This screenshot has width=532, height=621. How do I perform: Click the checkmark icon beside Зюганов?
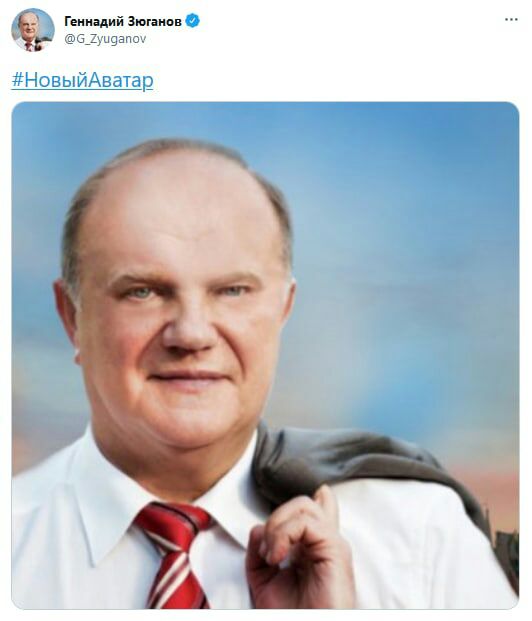(x=193, y=21)
